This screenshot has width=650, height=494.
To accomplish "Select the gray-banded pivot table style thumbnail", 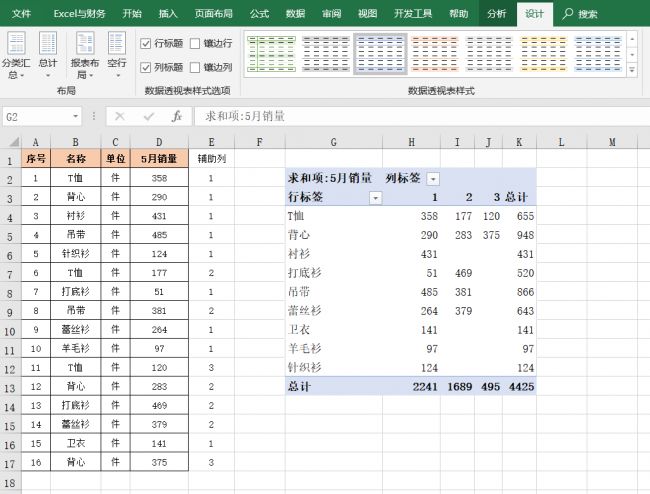I will pyautogui.click(x=326, y=54).
